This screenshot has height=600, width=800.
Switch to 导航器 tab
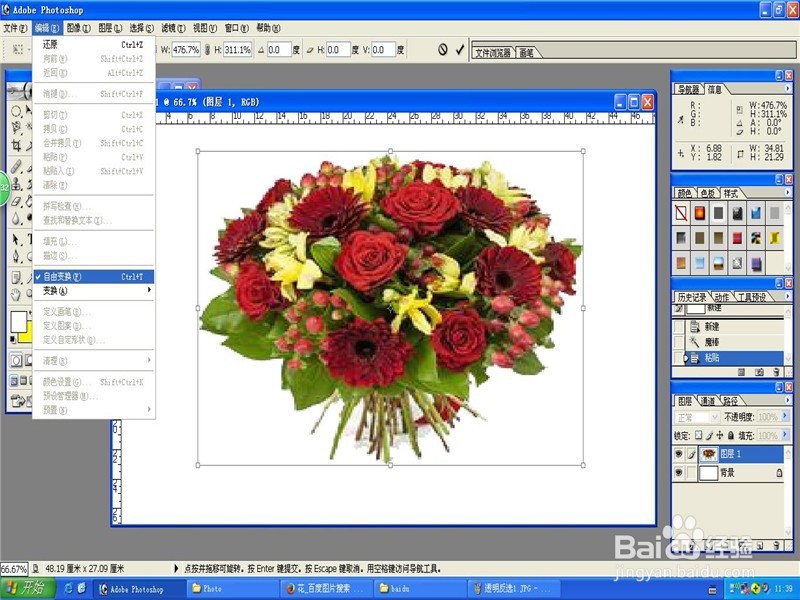(688, 89)
